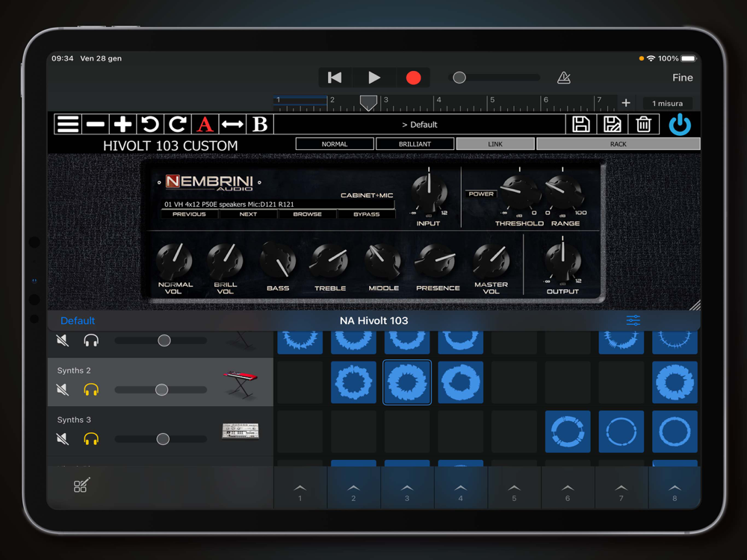The image size is (747, 560).
Task: Save the current preset
Action: [580, 124]
